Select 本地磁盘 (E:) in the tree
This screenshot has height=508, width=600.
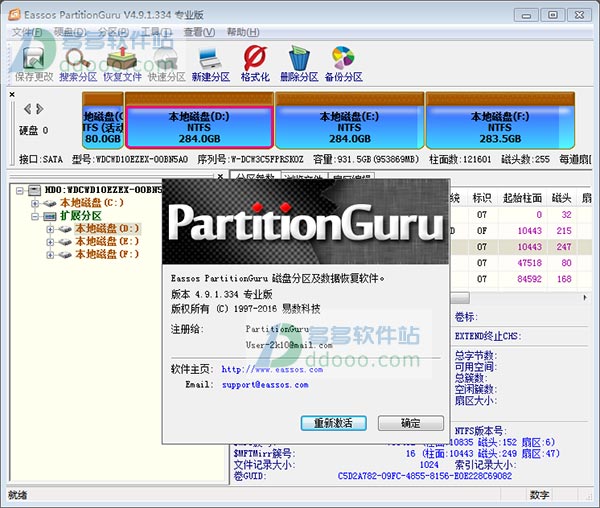tap(107, 242)
